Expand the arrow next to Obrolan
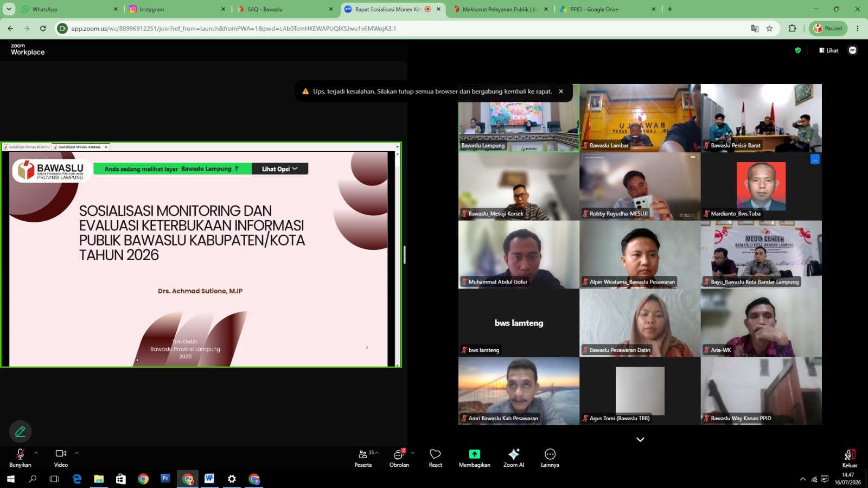 pos(413,453)
